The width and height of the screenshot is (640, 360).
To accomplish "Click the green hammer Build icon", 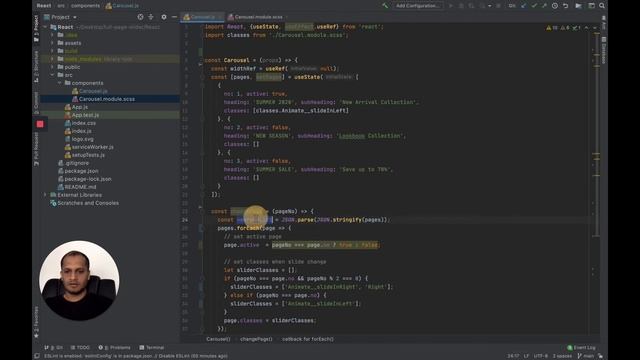I will pyautogui.click(x=385, y=6).
